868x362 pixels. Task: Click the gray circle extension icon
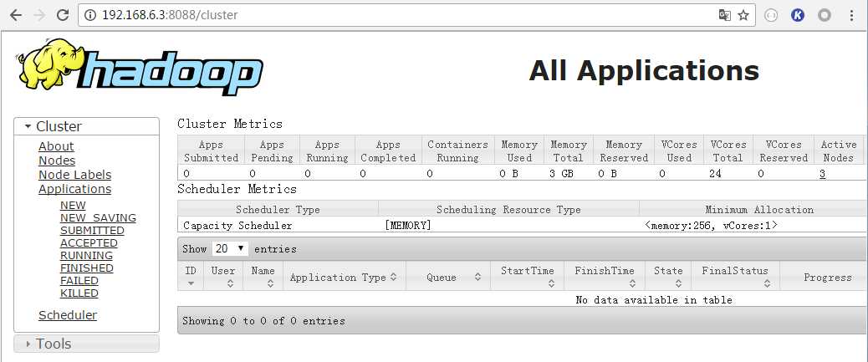[825, 16]
